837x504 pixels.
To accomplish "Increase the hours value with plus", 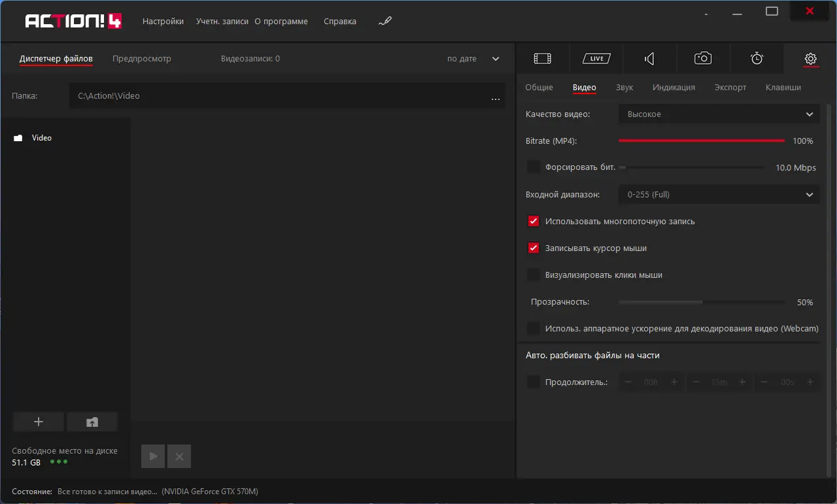I will (x=674, y=382).
